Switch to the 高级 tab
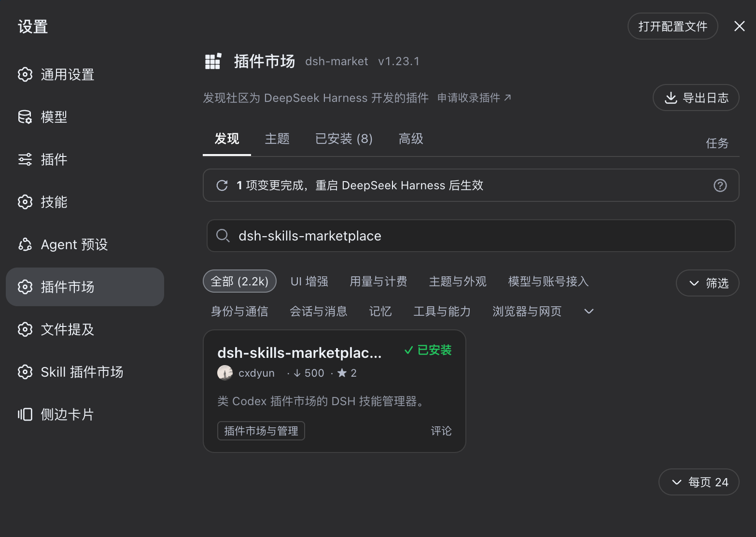Image resolution: width=756 pixels, height=537 pixels. pos(411,139)
